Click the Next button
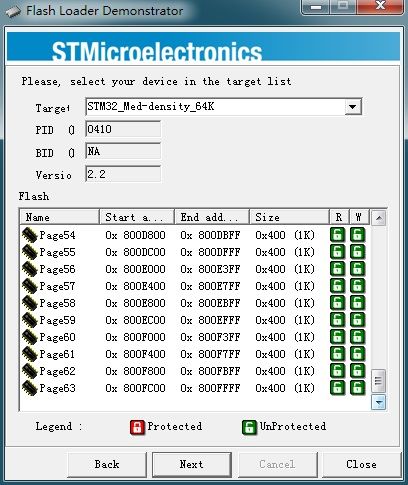The image size is (408, 485). click(192, 464)
